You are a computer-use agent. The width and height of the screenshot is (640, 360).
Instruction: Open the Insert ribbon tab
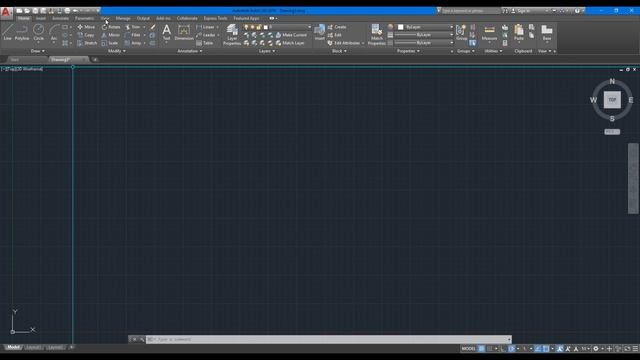click(40, 18)
